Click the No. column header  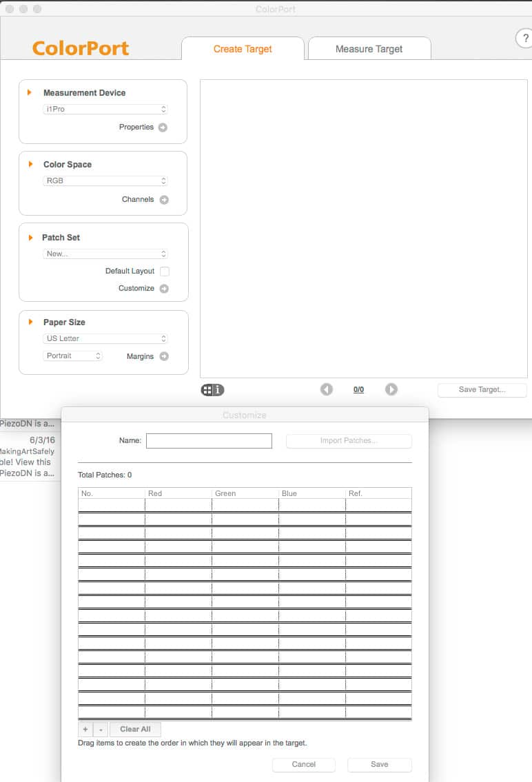pos(112,493)
